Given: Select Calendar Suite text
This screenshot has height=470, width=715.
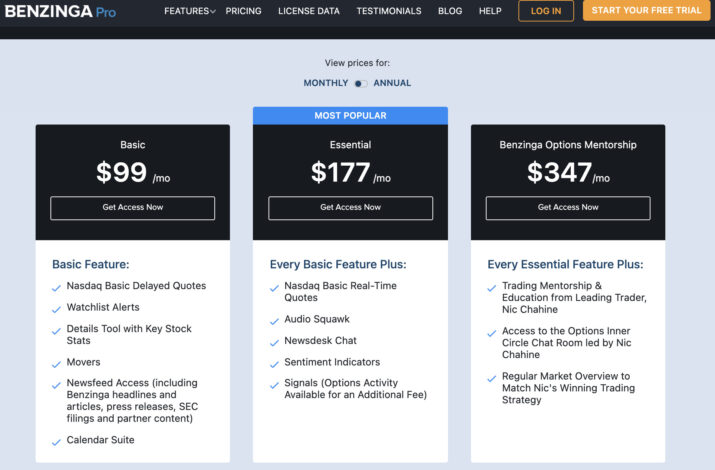Looking at the screenshot, I should [100, 440].
